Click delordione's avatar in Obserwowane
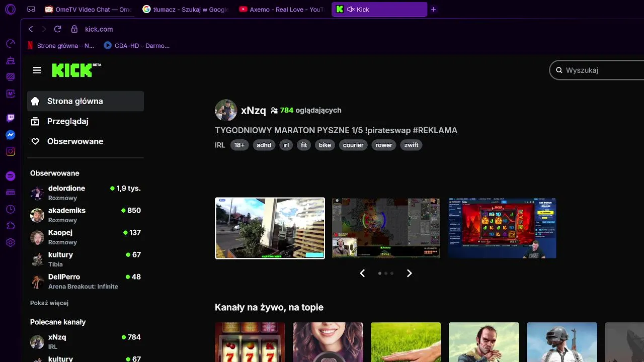The width and height of the screenshot is (644, 362). pos(37,193)
